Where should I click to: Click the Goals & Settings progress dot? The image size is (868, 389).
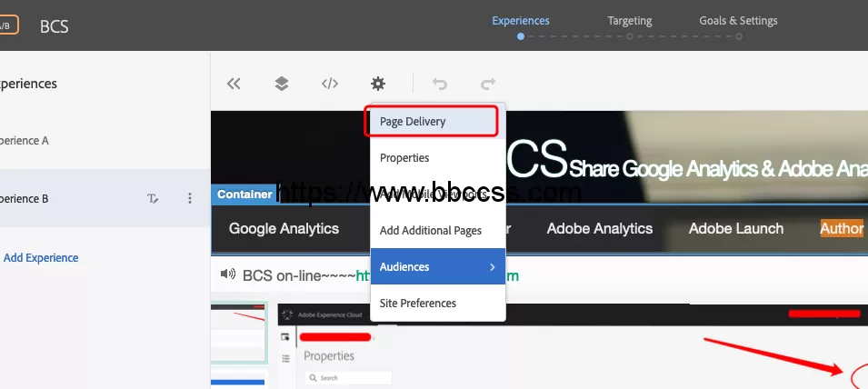(x=738, y=36)
